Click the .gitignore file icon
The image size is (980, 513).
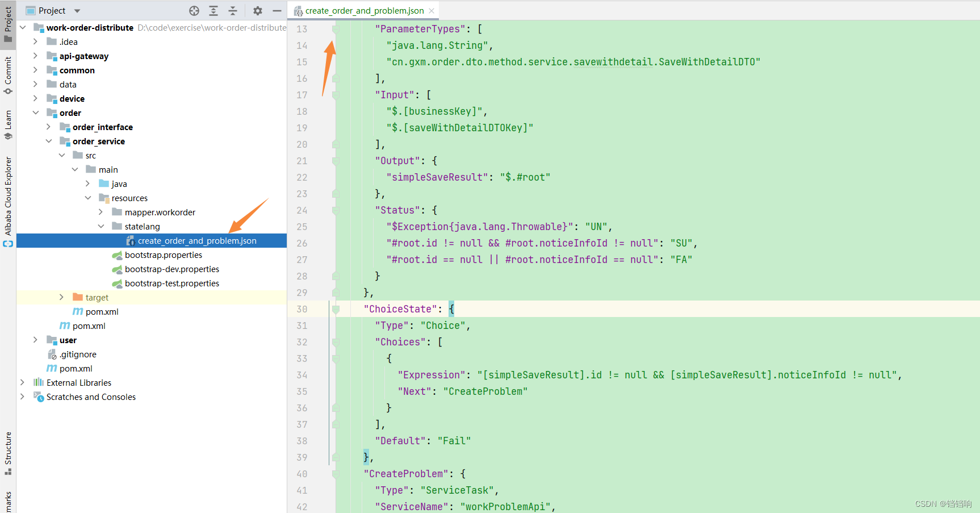click(x=52, y=354)
